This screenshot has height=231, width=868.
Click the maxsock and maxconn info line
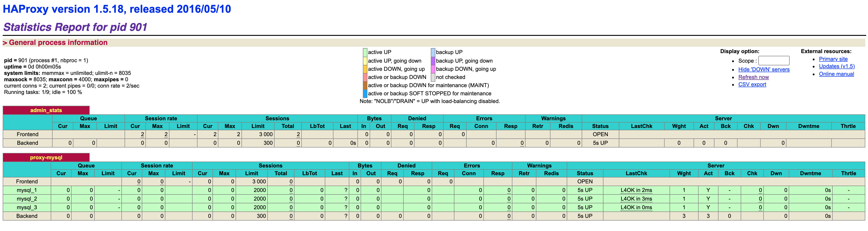[66, 80]
